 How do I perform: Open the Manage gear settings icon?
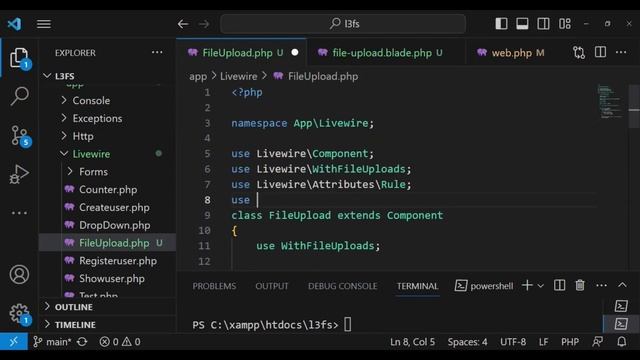pos(19,313)
